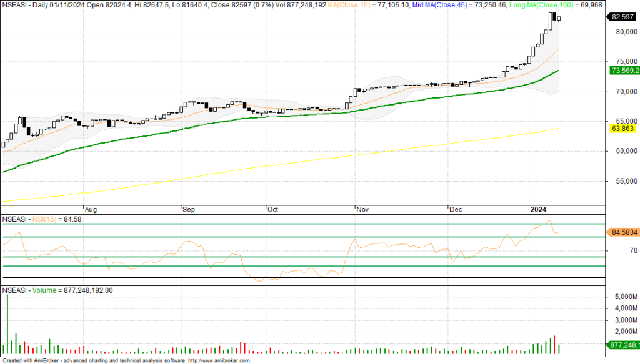Click the green 73,569.2 moving average tag

(622, 71)
